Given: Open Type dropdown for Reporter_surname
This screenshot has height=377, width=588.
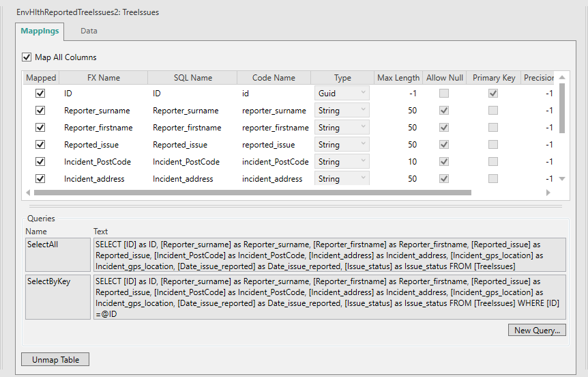Looking at the screenshot, I should point(342,111).
